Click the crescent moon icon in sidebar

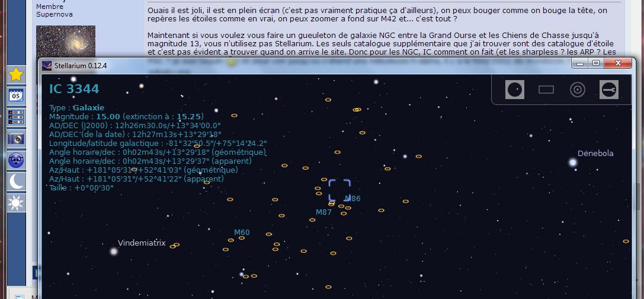click(x=17, y=182)
